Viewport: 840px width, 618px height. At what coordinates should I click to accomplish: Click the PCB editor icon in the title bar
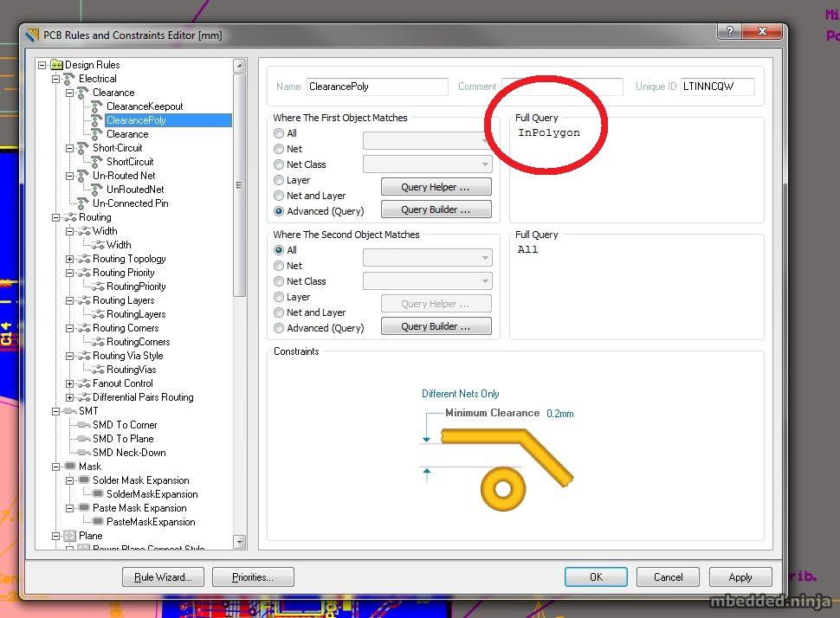click(33, 35)
